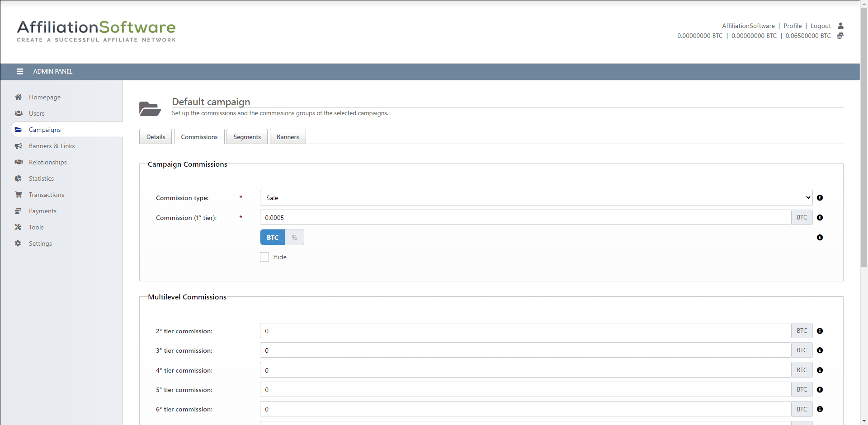Click the Settings gear icon in sidebar
The width and height of the screenshot is (868, 425).
(18, 243)
